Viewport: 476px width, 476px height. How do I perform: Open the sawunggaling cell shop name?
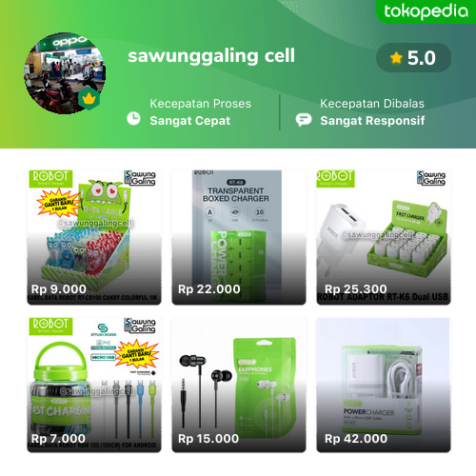point(211,56)
